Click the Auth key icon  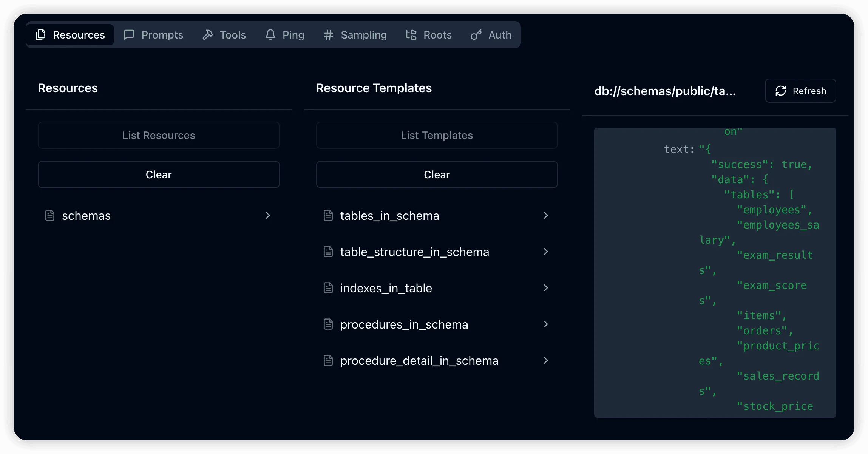476,35
